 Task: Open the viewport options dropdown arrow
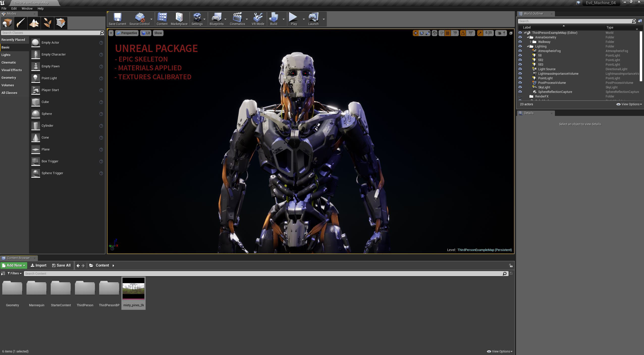click(x=111, y=33)
